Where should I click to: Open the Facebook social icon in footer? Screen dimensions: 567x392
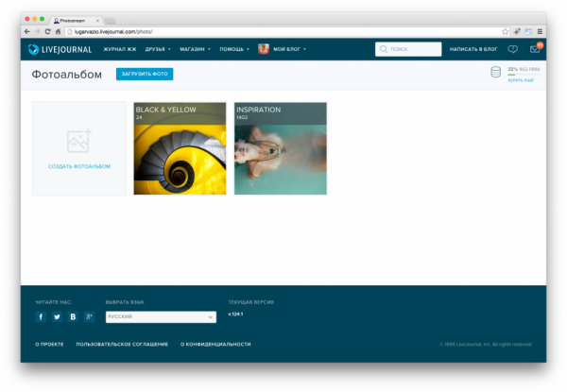(41, 316)
